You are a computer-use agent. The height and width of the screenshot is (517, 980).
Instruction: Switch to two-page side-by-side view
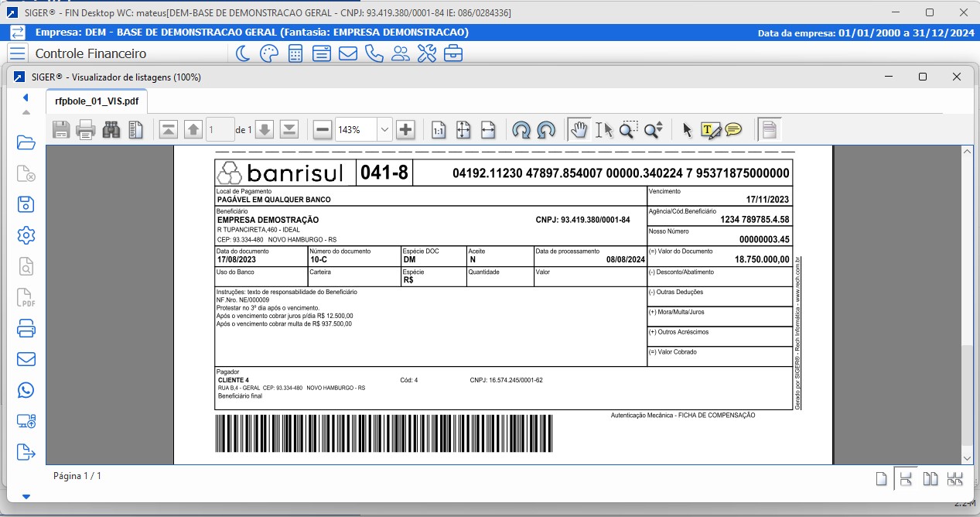coord(930,479)
